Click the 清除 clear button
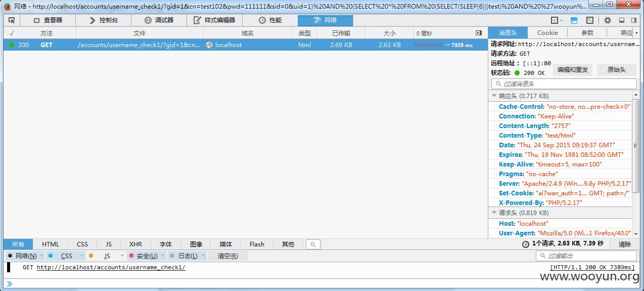Screen dimensions: 644x291 (x=624, y=244)
